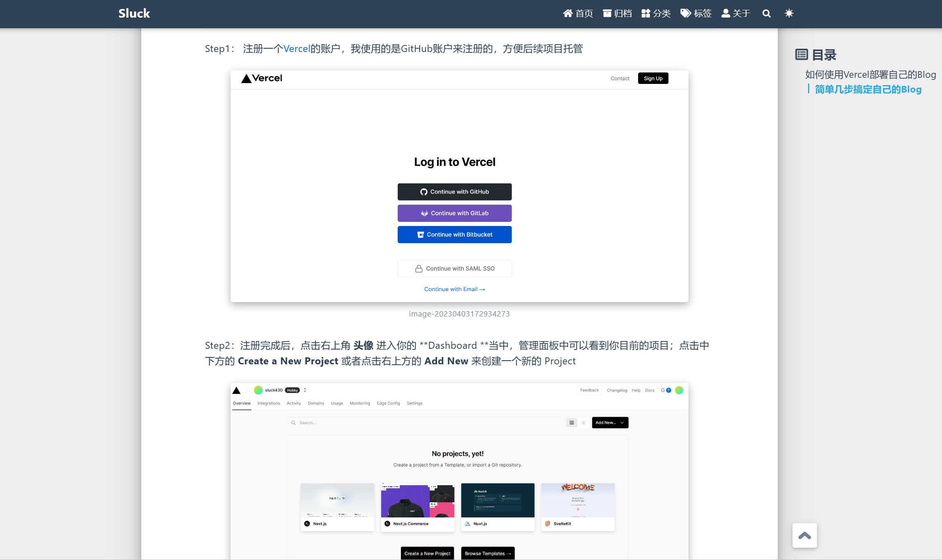Click the Overview tab in Vercel dashboard

241,403
